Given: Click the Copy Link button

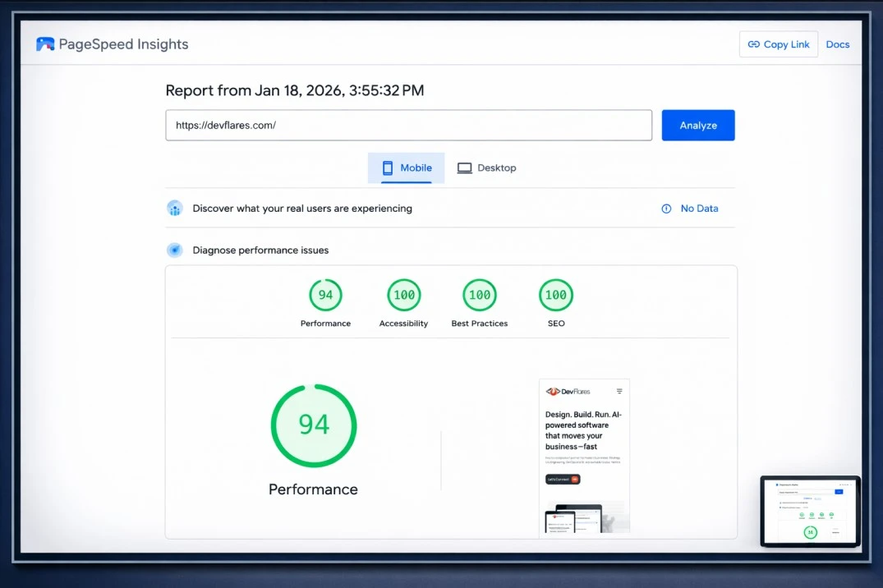Looking at the screenshot, I should [778, 44].
